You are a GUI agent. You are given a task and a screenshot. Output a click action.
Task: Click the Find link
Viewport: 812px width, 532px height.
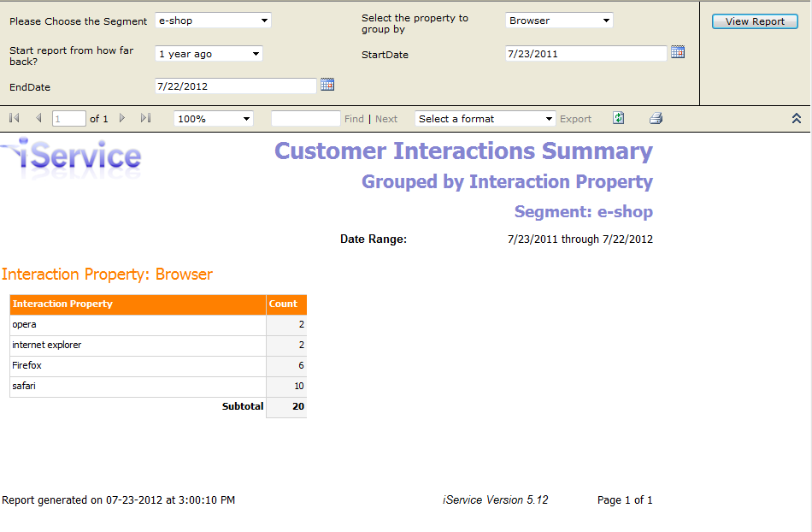point(354,119)
